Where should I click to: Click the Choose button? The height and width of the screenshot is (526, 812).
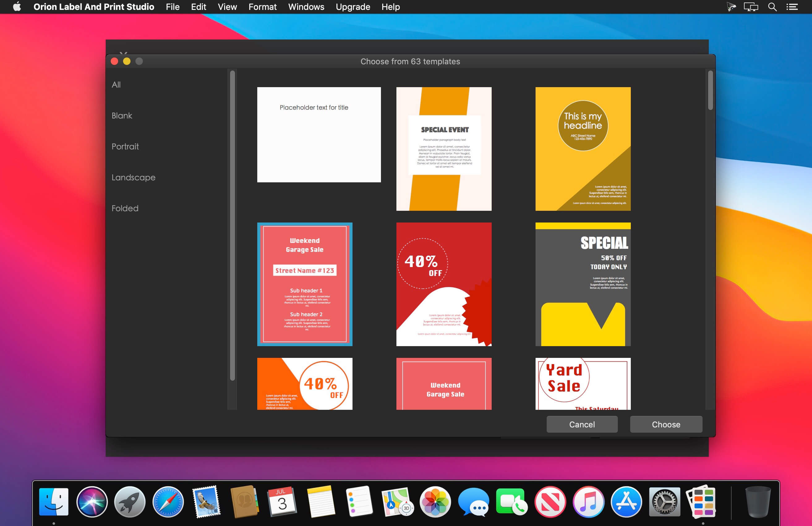pos(666,424)
